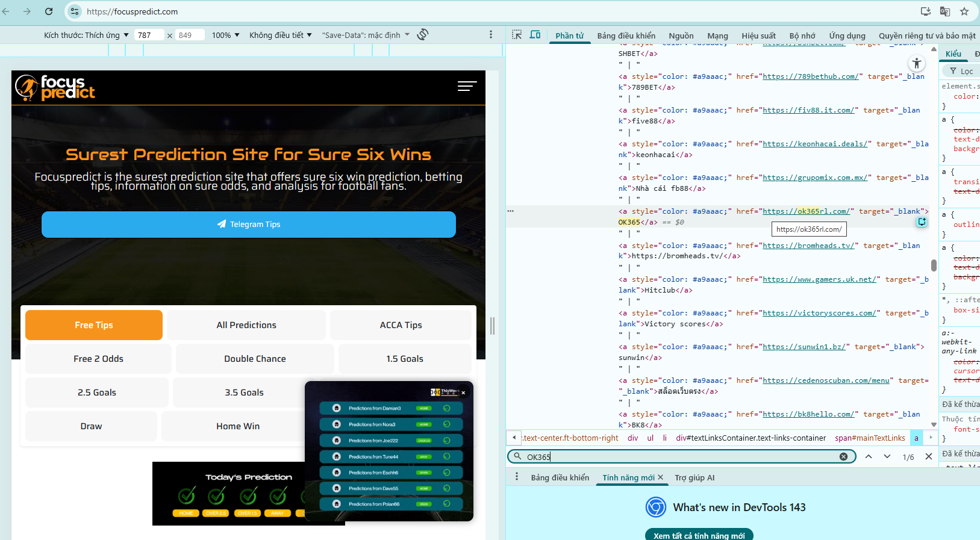
Task: Select Double Chance category
Action: tap(255, 359)
